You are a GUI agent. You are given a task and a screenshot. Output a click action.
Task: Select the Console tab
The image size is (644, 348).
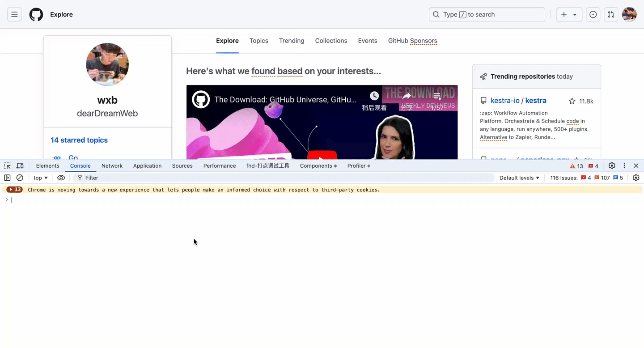point(80,166)
